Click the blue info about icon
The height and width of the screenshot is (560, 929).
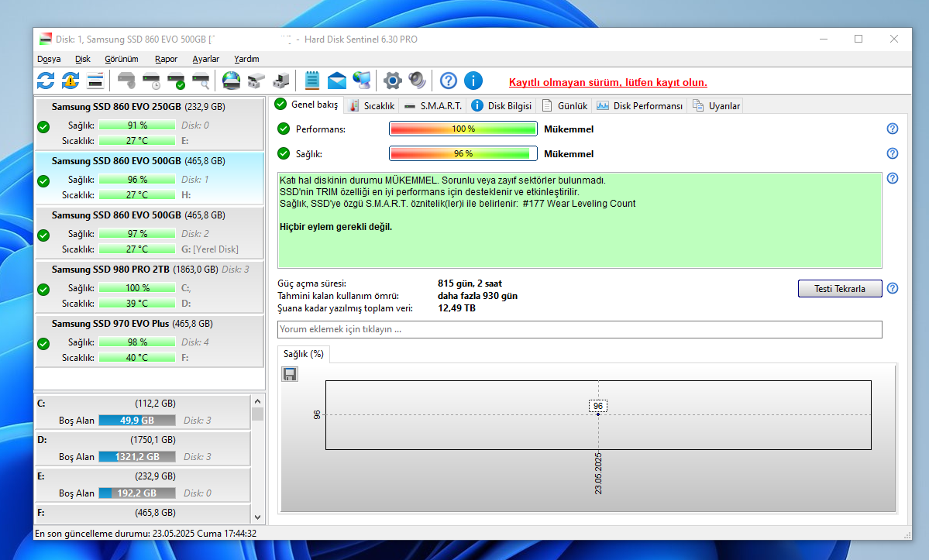tap(473, 81)
